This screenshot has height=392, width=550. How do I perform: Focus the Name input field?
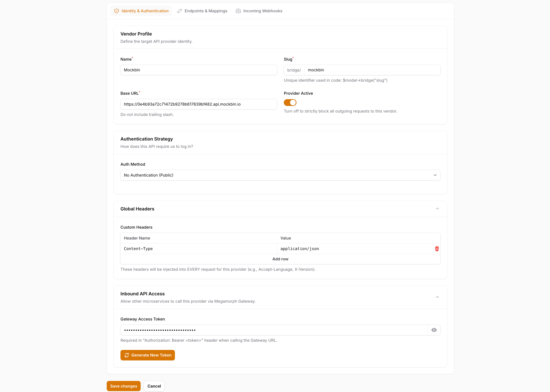pos(198,70)
